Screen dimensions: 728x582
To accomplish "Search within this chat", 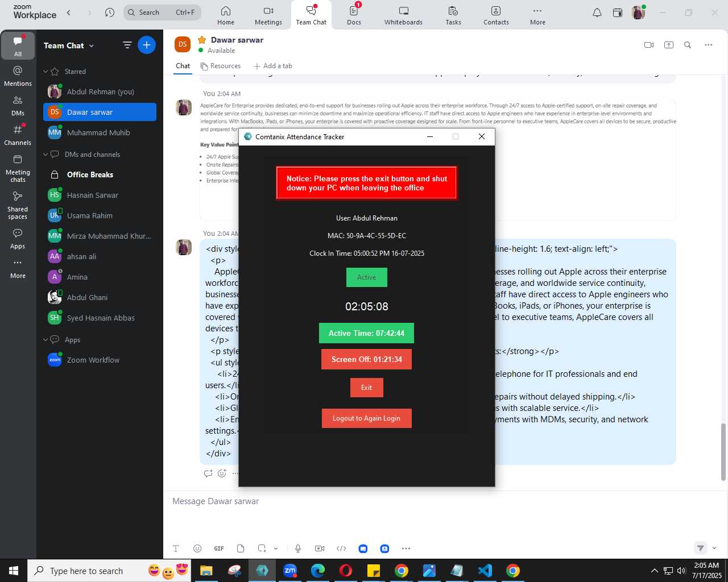I will (688, 45).
